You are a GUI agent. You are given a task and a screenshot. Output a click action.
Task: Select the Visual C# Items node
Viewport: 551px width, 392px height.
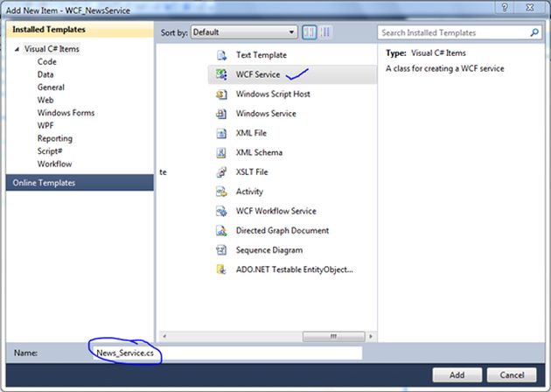(52, 49)
